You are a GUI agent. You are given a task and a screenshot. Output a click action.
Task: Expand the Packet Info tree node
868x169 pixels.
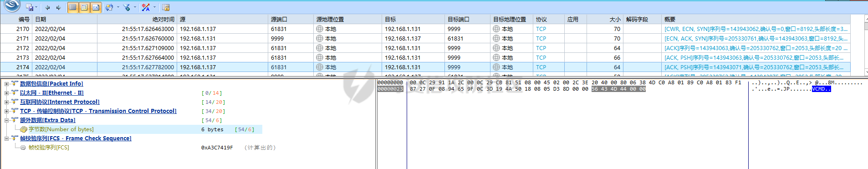pos(6,84)
